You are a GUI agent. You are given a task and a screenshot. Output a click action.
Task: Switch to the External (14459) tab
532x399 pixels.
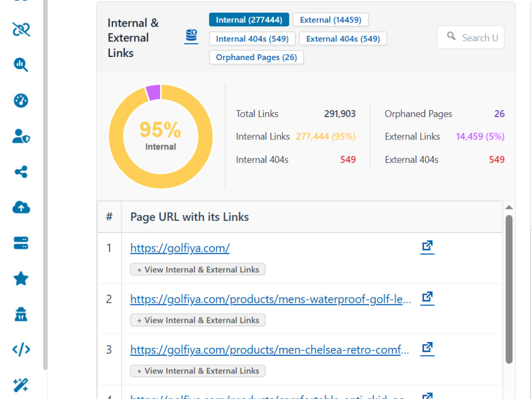coord(330,20)
